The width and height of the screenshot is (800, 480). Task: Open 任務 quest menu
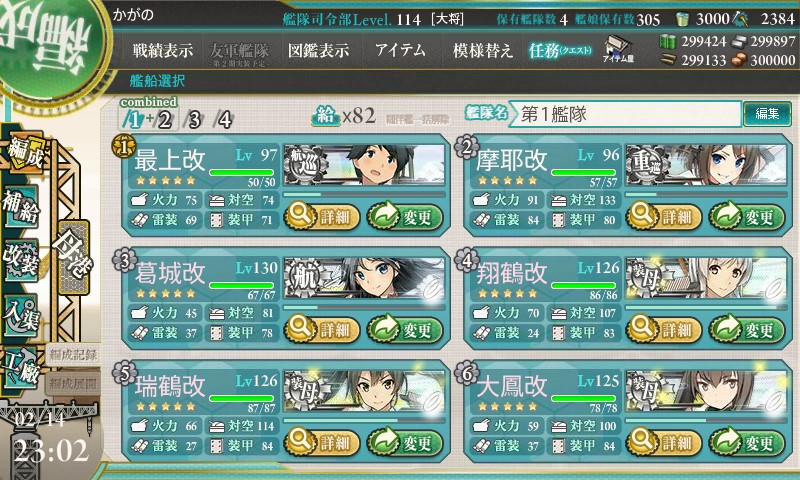pos(560,50)
